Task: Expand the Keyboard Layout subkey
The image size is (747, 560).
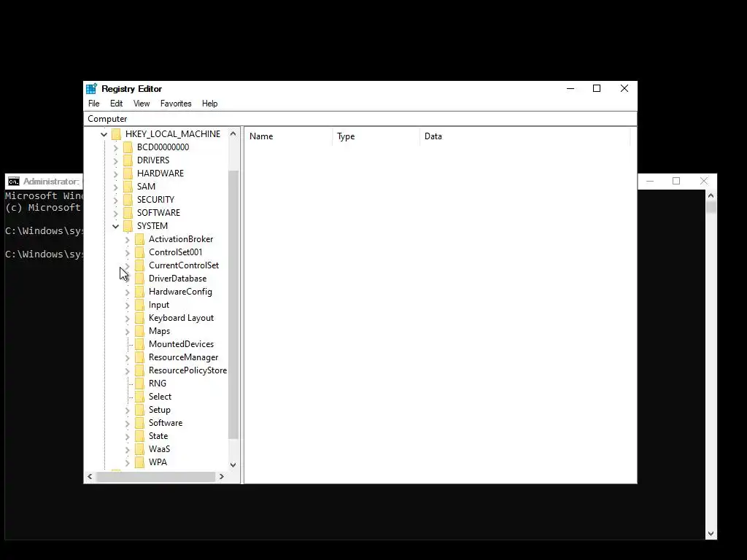Action: (x=127, y=318)
